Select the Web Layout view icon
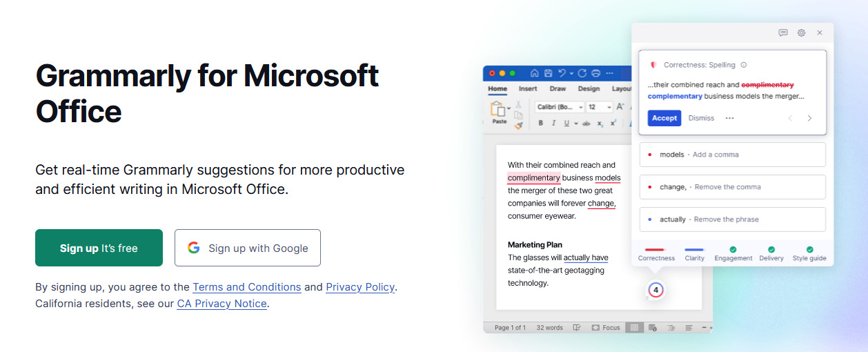This screenshot has width=868, height=352. coord(653,328)
